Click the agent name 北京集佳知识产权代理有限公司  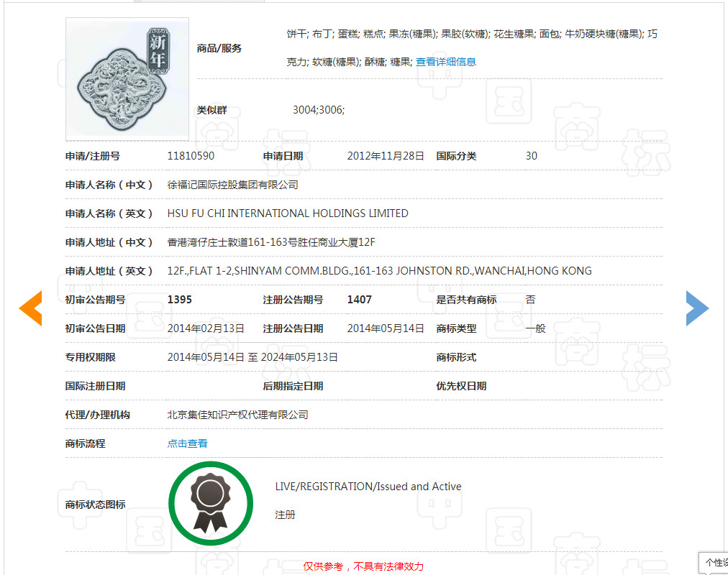pos(237,414)
